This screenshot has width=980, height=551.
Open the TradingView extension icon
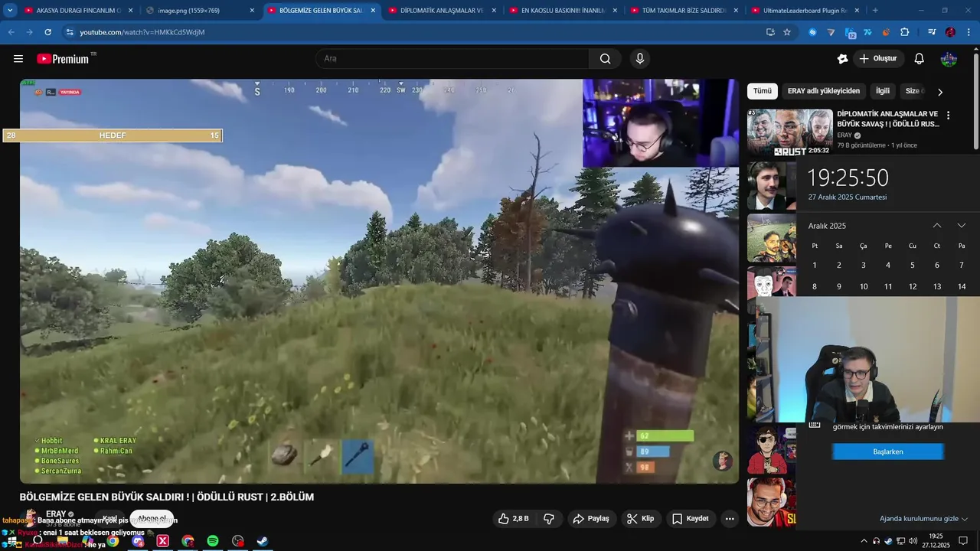pyautogui.click(x=867, y=32)
